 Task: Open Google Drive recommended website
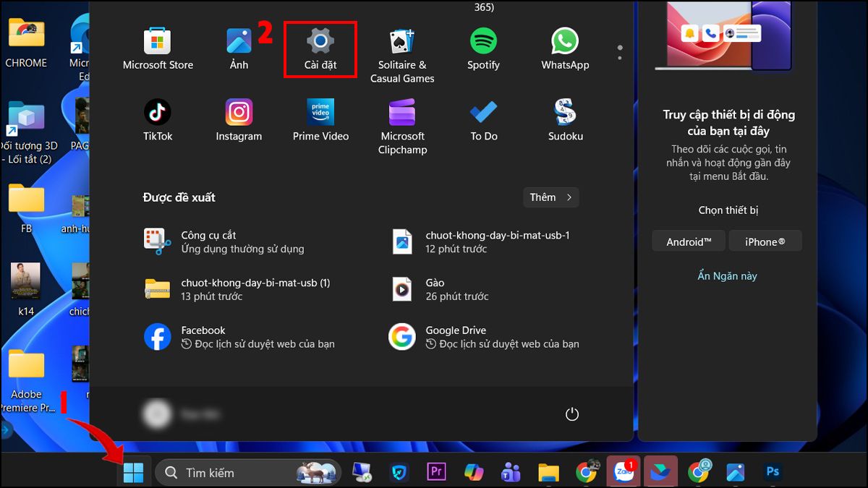point(483,337)
